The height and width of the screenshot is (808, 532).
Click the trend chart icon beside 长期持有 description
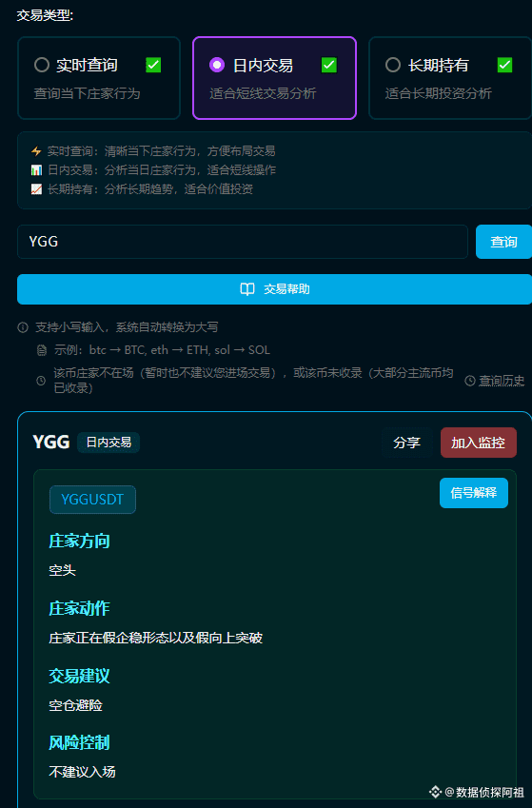(36, 189)
